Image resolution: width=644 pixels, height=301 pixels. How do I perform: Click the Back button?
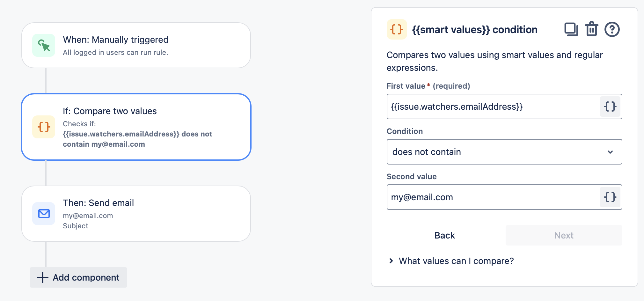pos(444,235)
